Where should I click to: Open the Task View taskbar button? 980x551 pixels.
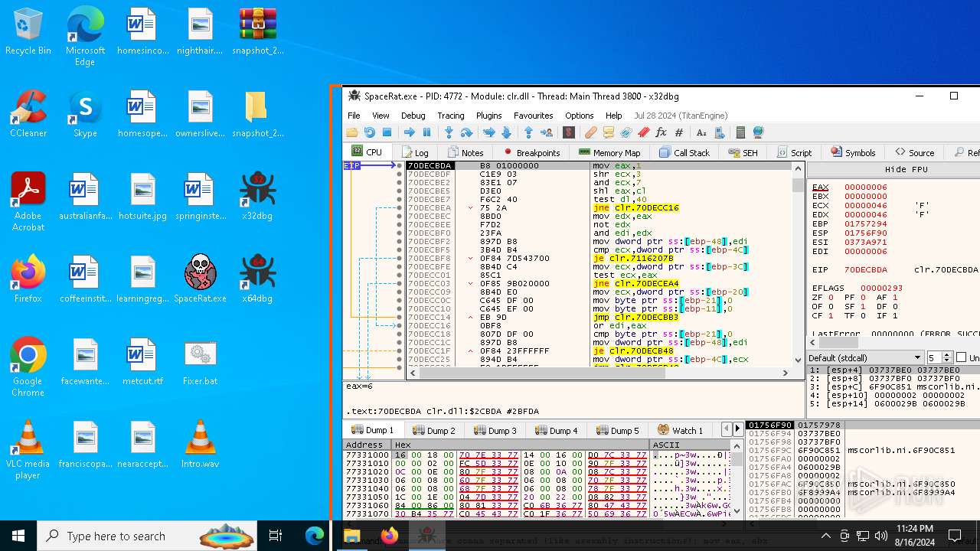coord(276,536)
